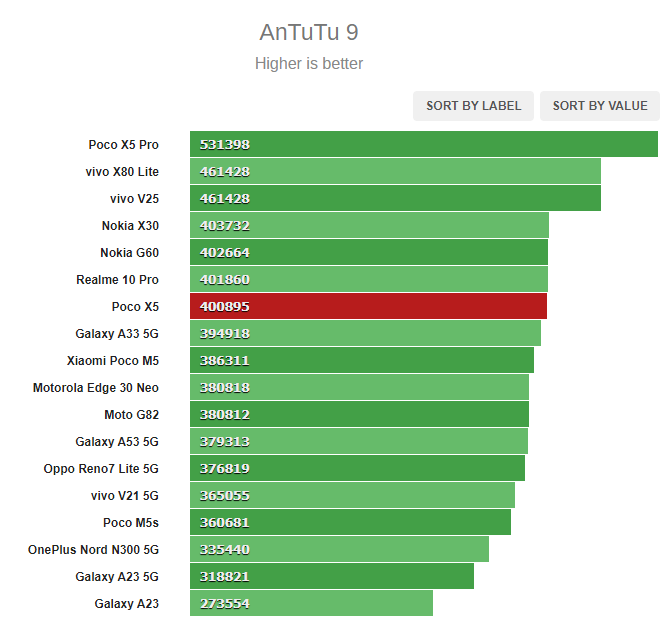Click the score value 403732
The height and width of the screenshot is (619, 667).
(225, 225)
